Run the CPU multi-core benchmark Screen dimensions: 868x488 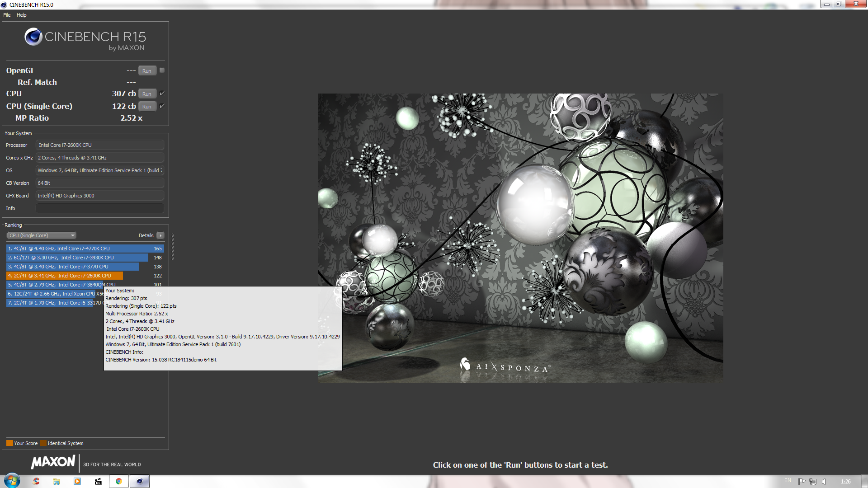pyautogui.click(x=147, y=94)
